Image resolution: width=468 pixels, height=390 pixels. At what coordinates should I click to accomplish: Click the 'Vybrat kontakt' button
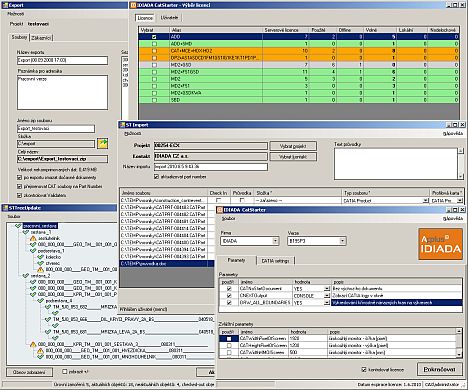pos(293,157)
